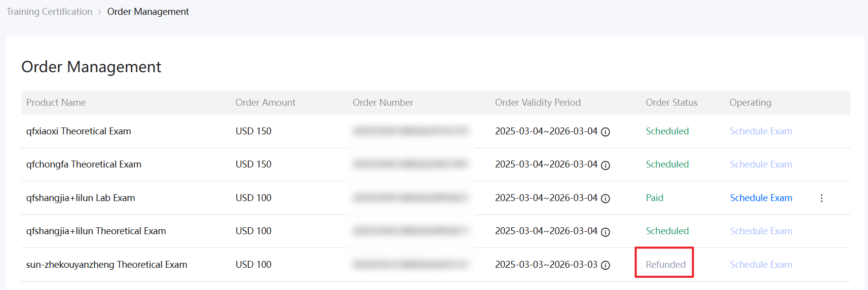Click the Refunded order status
868x290 pixels.
tap(665, 265)
